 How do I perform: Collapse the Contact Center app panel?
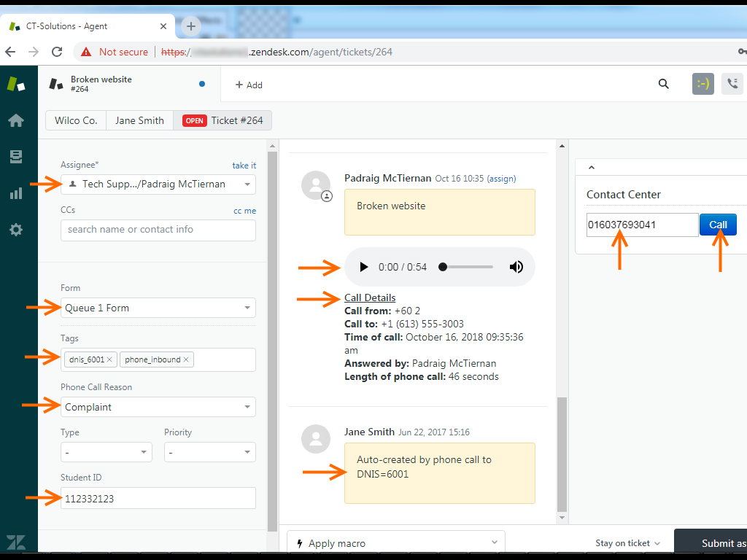pyautogui.click(x=591, y=167)
